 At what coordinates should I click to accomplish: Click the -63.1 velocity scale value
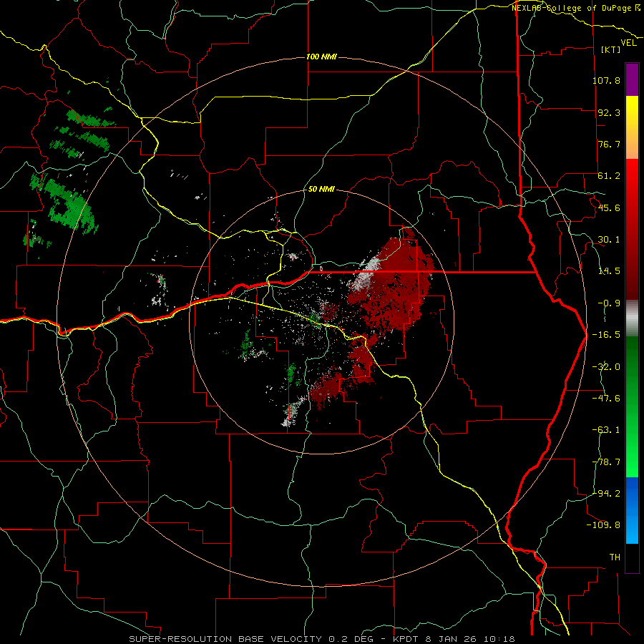(x=606, y=430)
